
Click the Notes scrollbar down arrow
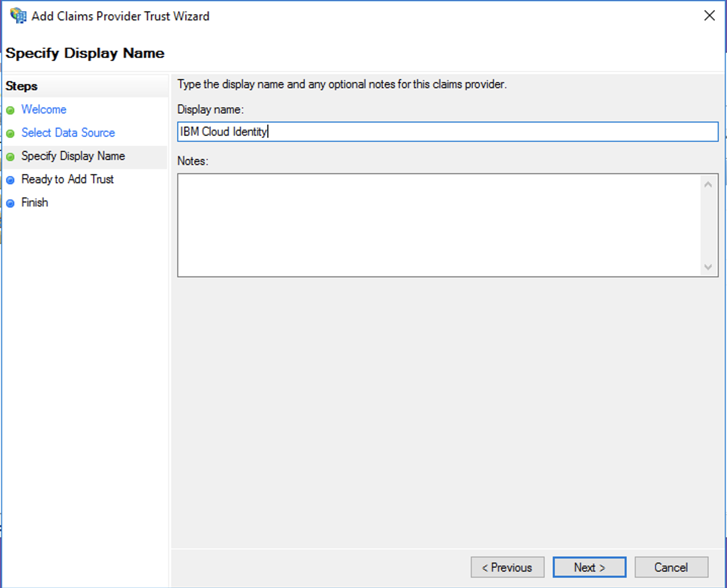[708, 267]
